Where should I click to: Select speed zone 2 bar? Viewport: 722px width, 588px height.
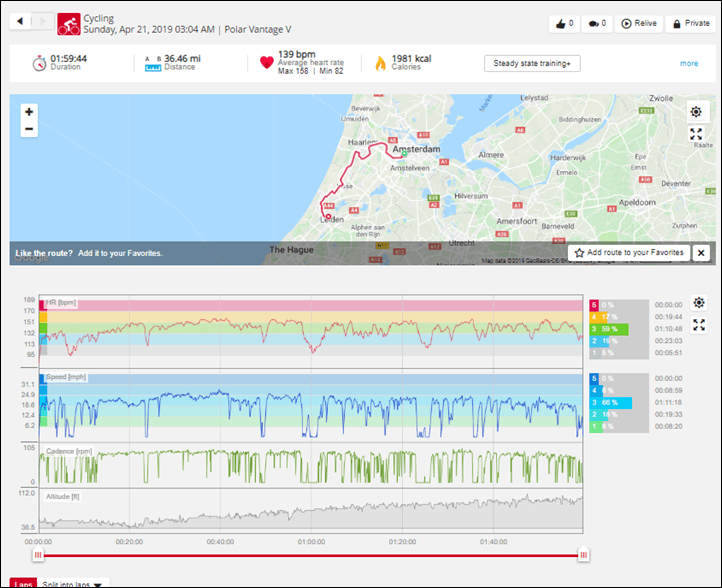pyautogui.click(x=619, y=414)
